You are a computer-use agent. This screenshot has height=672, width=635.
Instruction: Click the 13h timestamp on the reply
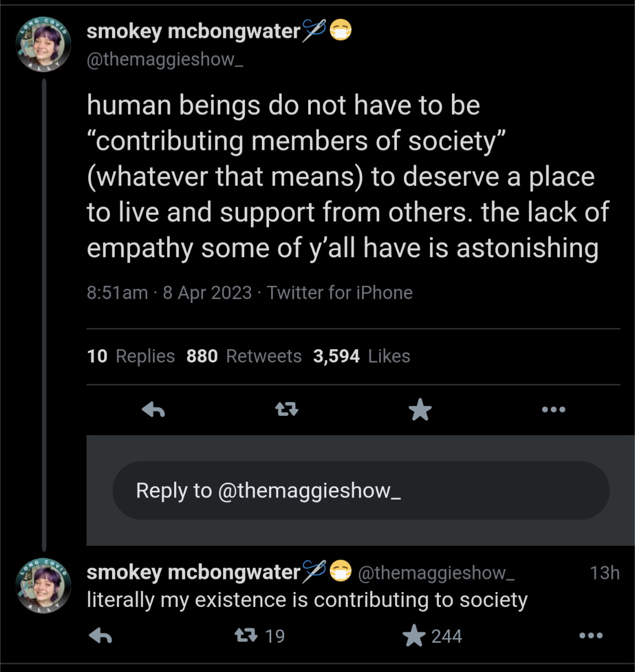[x=605, y=573]
